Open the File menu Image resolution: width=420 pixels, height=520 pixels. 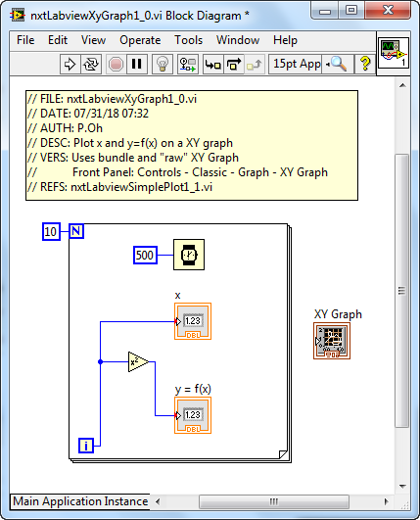pyautogui.click(x=25, y=40)
